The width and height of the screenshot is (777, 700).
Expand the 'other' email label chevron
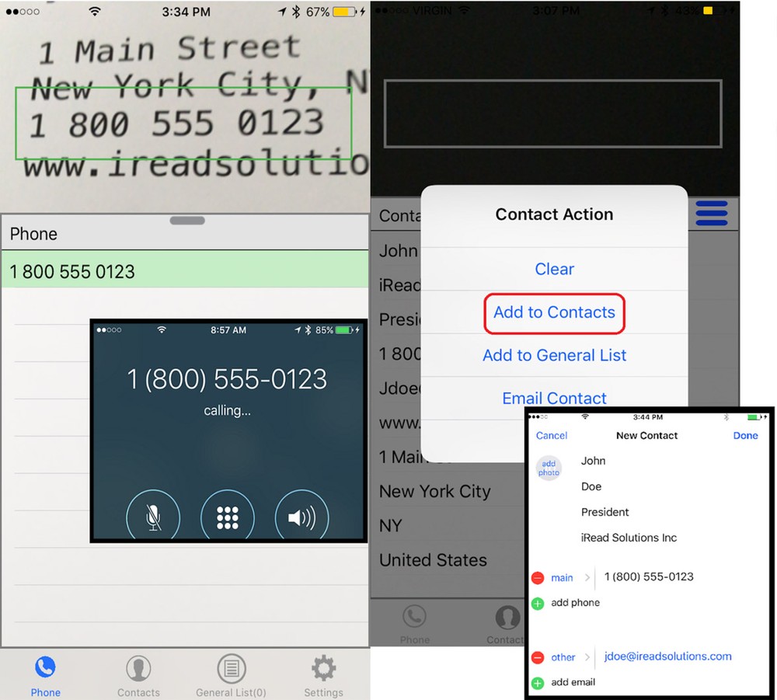pos(589,657)
